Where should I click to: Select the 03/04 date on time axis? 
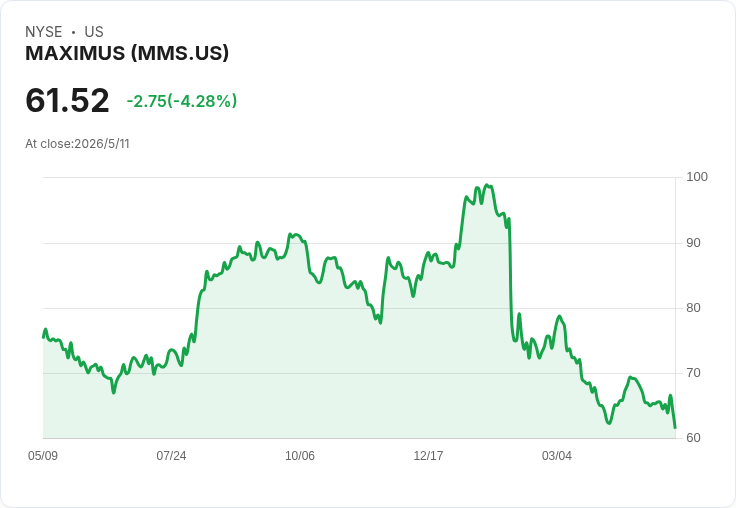[557, 456]
